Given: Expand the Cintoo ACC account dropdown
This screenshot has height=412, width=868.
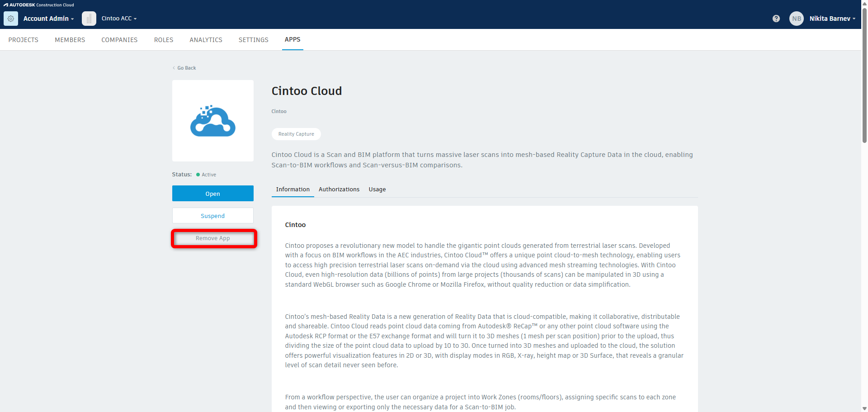Looking at the screenshot, I should (x=119, y=19).
